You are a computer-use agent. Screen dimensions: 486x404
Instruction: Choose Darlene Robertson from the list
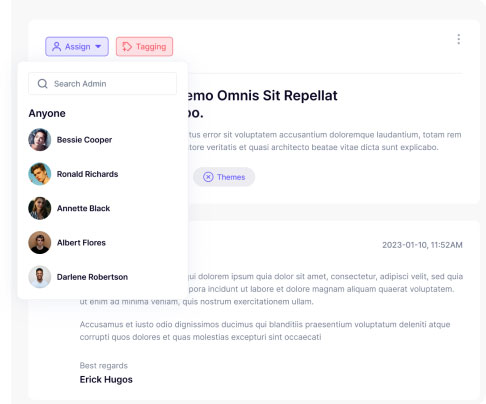click(92, 277)
